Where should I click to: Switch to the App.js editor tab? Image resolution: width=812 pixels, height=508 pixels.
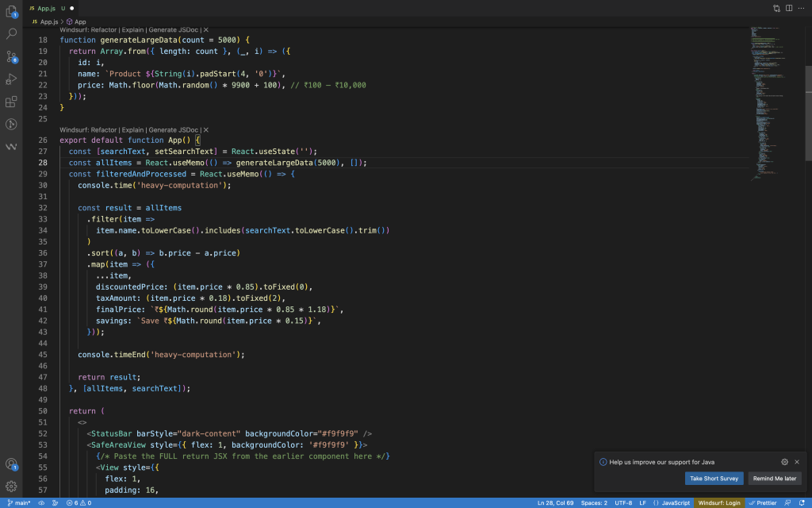[48, 8]
